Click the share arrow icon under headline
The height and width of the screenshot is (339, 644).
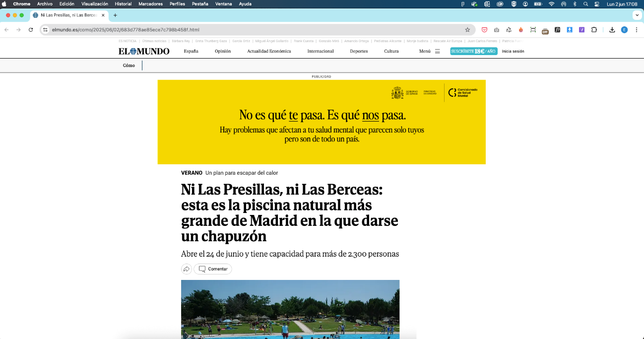click(186, 269)
